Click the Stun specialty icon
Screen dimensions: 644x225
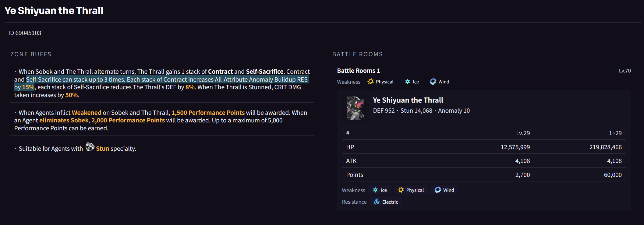click(x=90, y=147)
